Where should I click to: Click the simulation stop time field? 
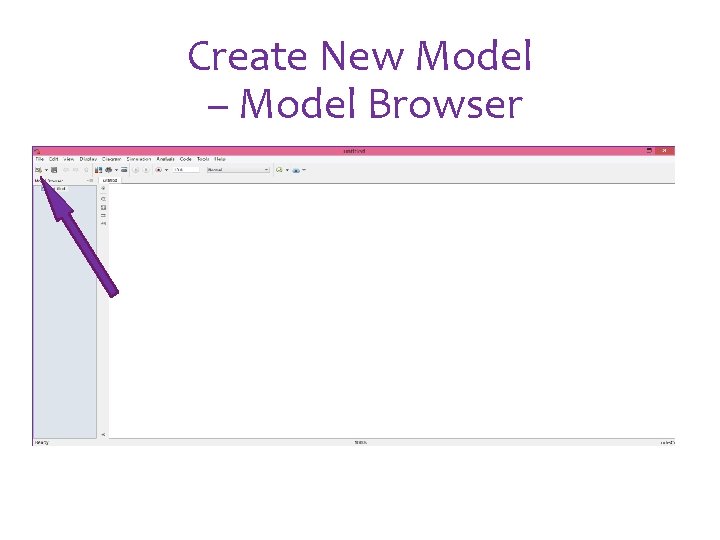coord(186,170)
